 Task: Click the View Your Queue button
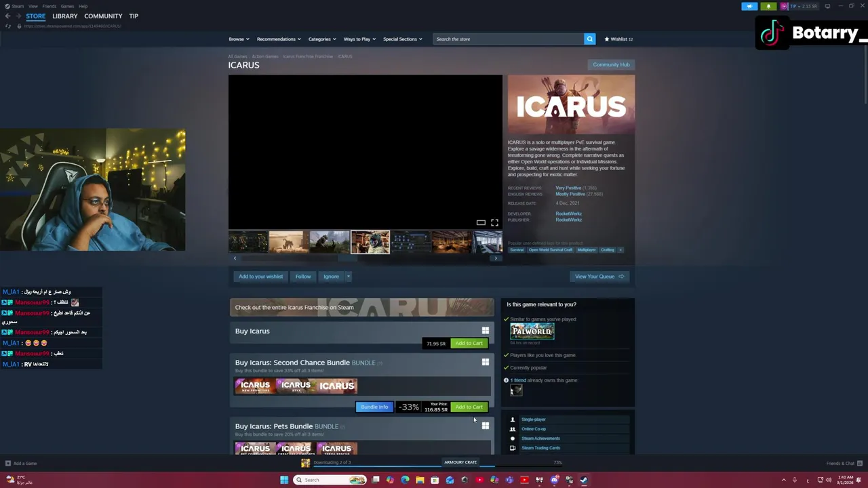(599, 277)
